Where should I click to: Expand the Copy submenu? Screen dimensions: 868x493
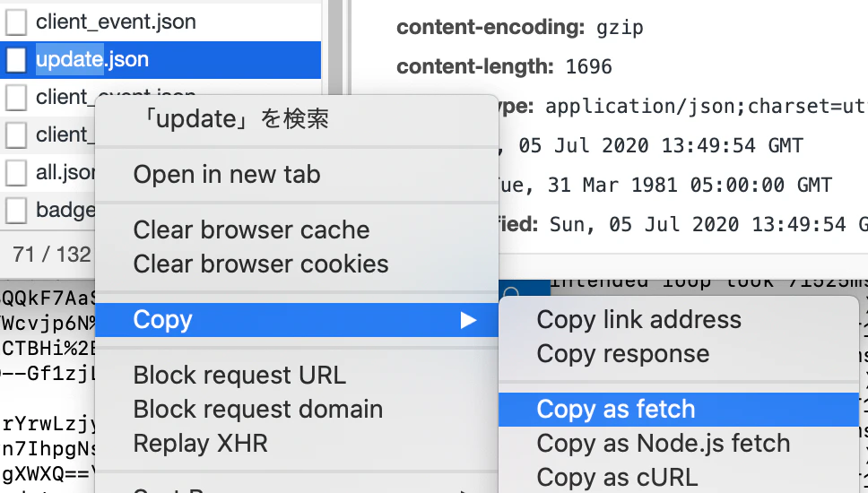click(297, 320)
